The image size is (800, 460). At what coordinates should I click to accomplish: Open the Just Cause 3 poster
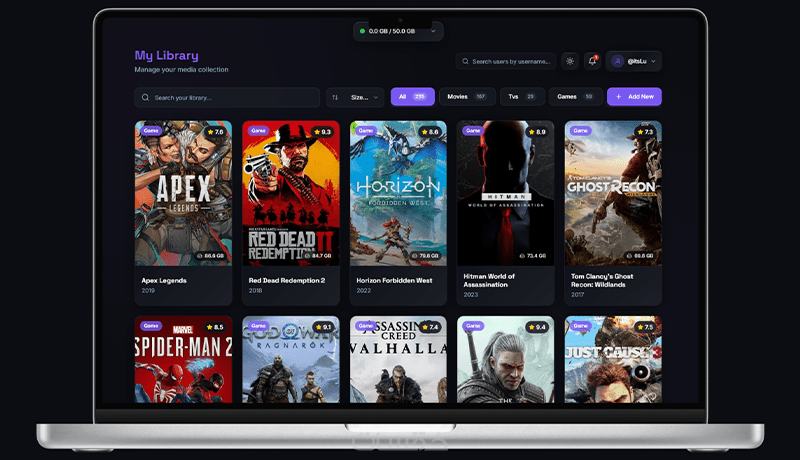pyautogui.click(x=613, y=360)
